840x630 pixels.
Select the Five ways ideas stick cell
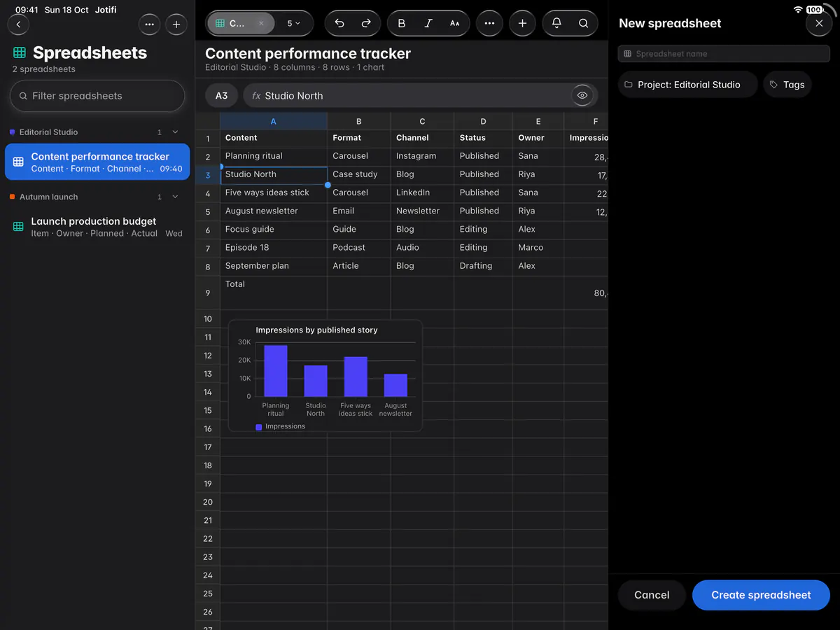[x=274, y=192]
